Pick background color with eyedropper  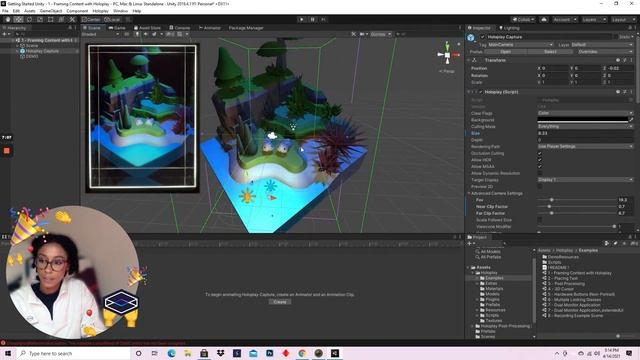[631, 120]
